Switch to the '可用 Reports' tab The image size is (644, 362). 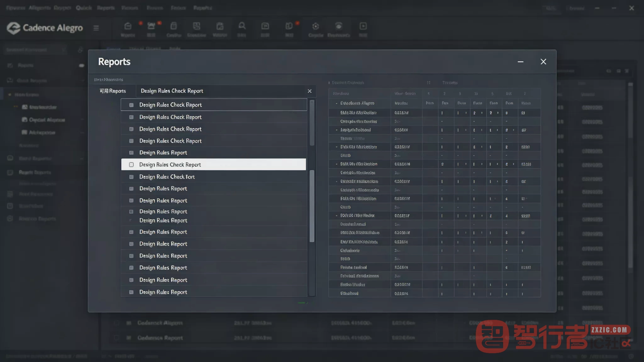coord(113,91)
